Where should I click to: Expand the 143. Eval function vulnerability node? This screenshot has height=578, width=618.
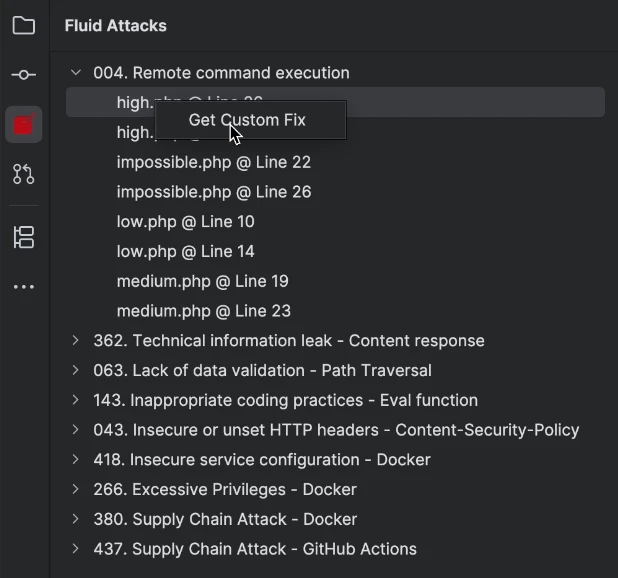[x=76, y=400]
